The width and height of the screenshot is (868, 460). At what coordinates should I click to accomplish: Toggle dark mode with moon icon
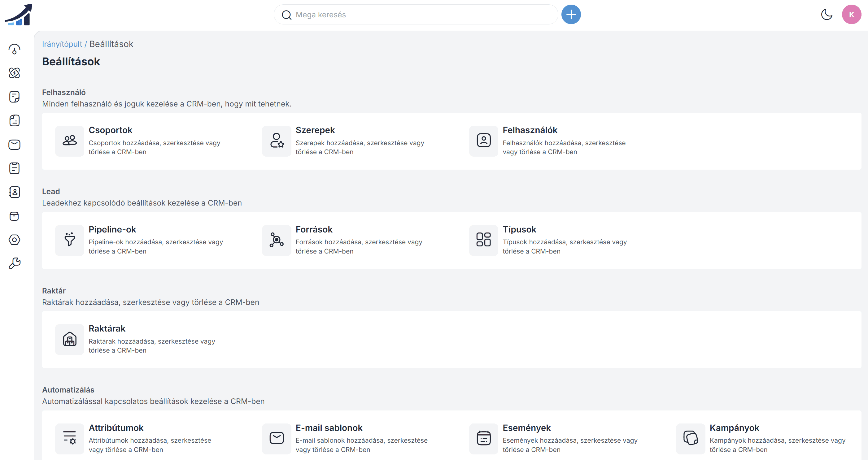coord(826,15)
